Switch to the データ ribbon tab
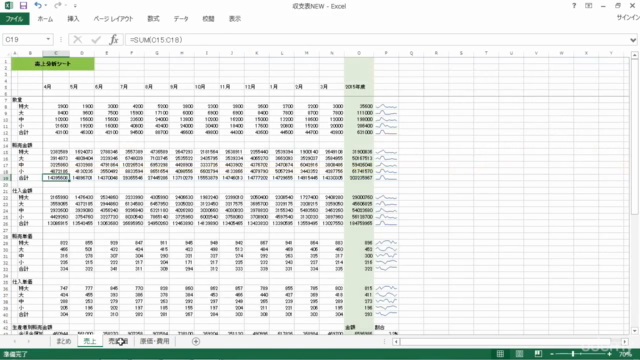Screen dimensions: 640x360 [x=181, y=19]
